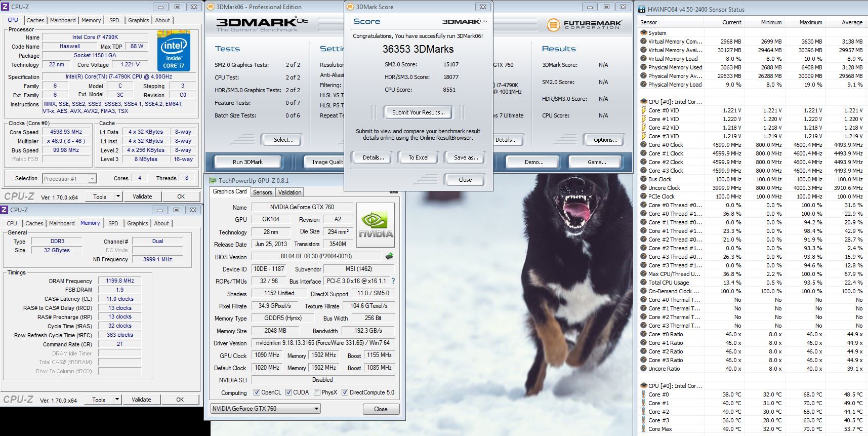This screenshot has width=868, height=436.
Task: Click Submit Your Results button
Action: [x=418, y=112]
